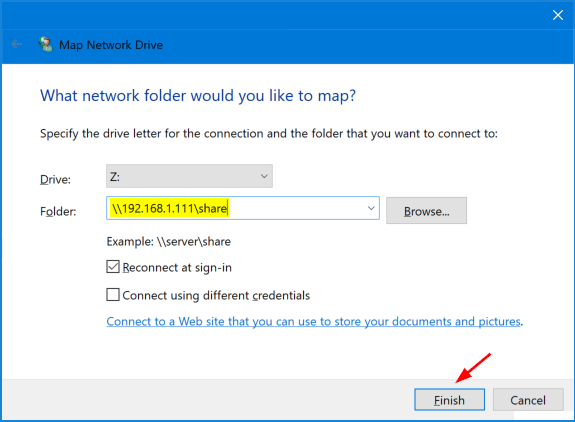The width and height of the screenshot is (575, 422).
Task: Expand the Folder path history chevron
Action: coord(371,208)
